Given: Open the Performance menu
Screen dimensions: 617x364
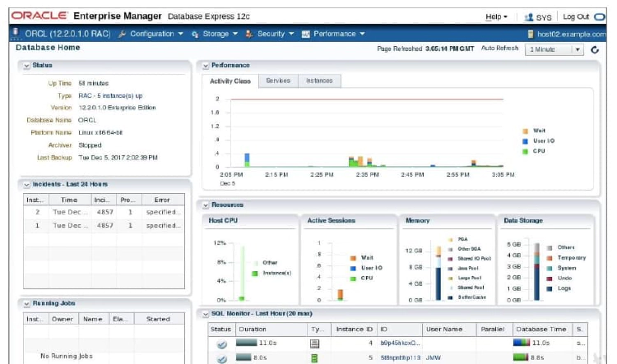Looking at the screenshot, I should click(339, 34).
